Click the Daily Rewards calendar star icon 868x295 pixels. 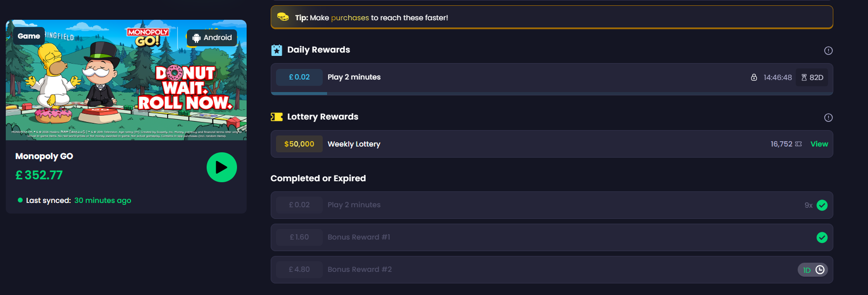(276, 50)
